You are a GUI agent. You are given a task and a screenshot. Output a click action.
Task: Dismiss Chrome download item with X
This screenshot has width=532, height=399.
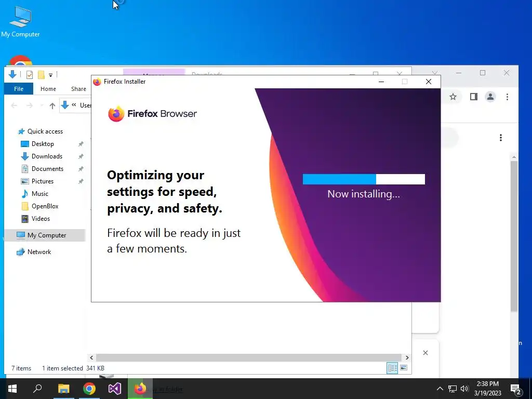425,353
